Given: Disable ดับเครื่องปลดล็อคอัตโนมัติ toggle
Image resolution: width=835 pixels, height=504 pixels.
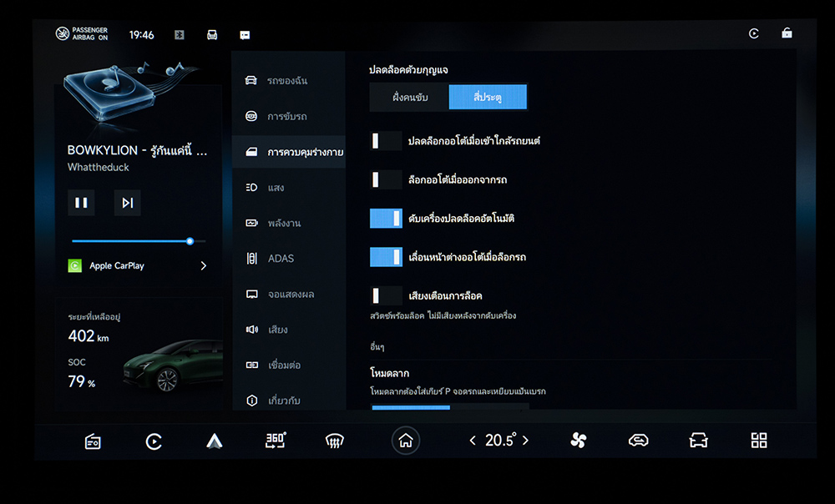Looking at the screenshot, I should pos(386,219).
